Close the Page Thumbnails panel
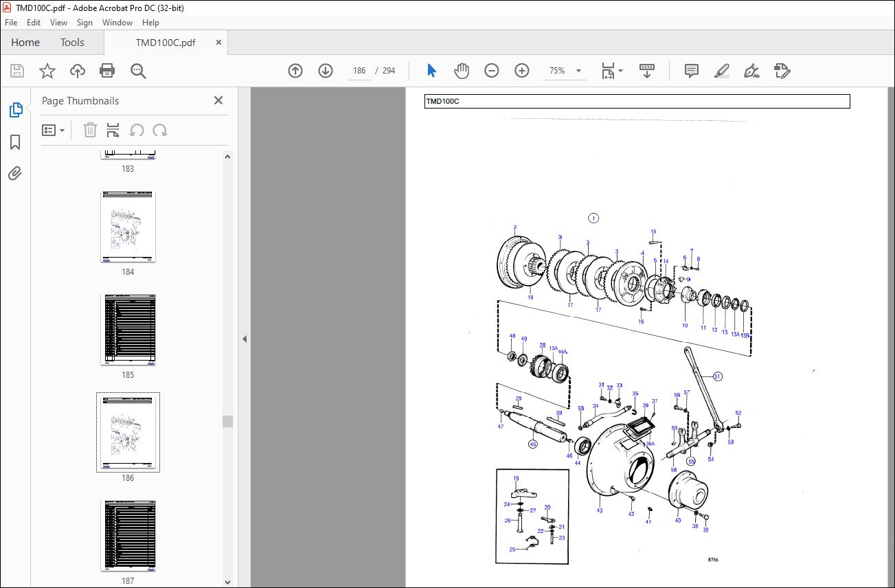The width and height of the screenshot is (895, 588). point(218,100)
